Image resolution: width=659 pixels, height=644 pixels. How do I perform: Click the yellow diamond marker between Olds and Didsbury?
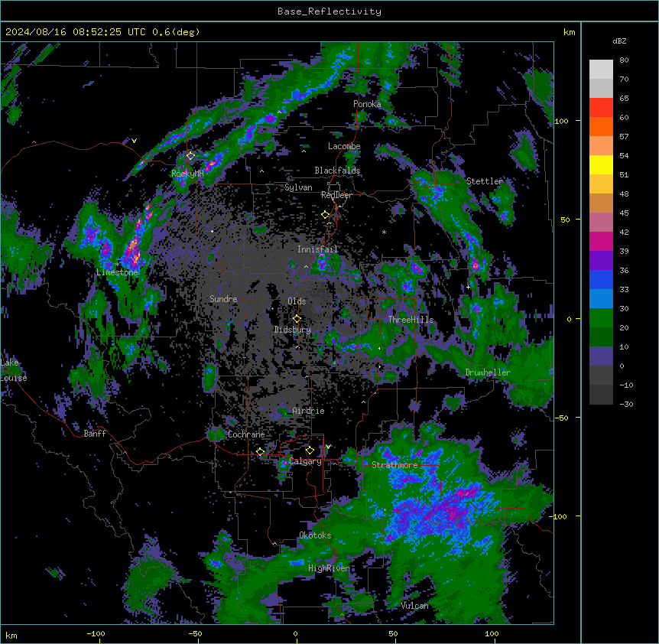tap(297, 319)
